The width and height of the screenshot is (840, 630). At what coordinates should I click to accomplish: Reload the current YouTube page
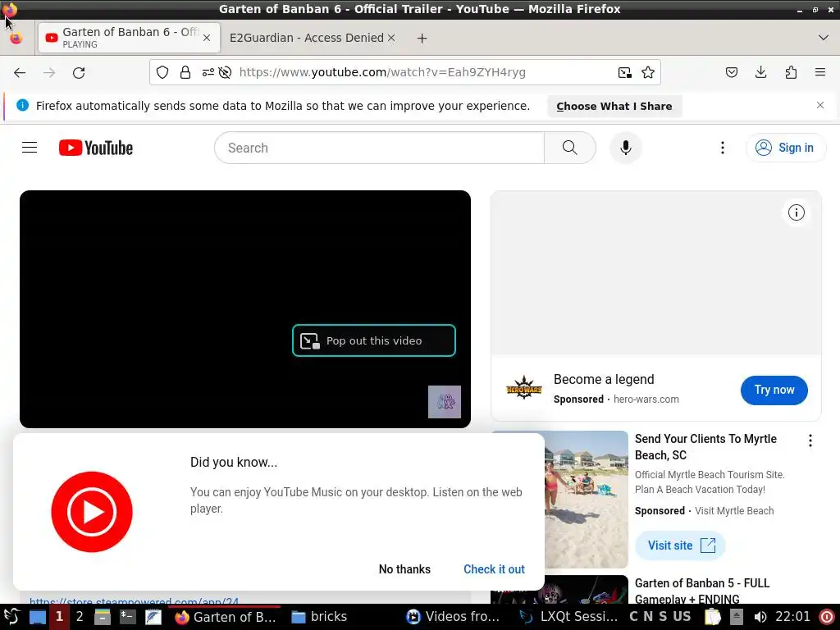pyautogui.click(x=79, y=73)
